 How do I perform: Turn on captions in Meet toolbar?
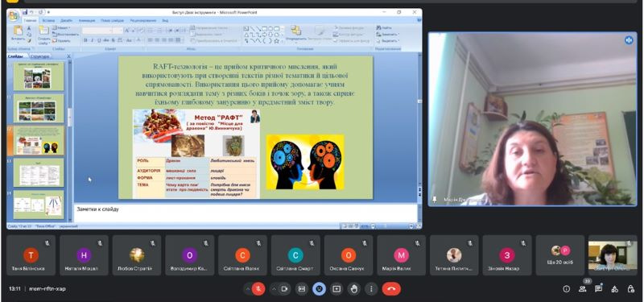tap(301, 289)
